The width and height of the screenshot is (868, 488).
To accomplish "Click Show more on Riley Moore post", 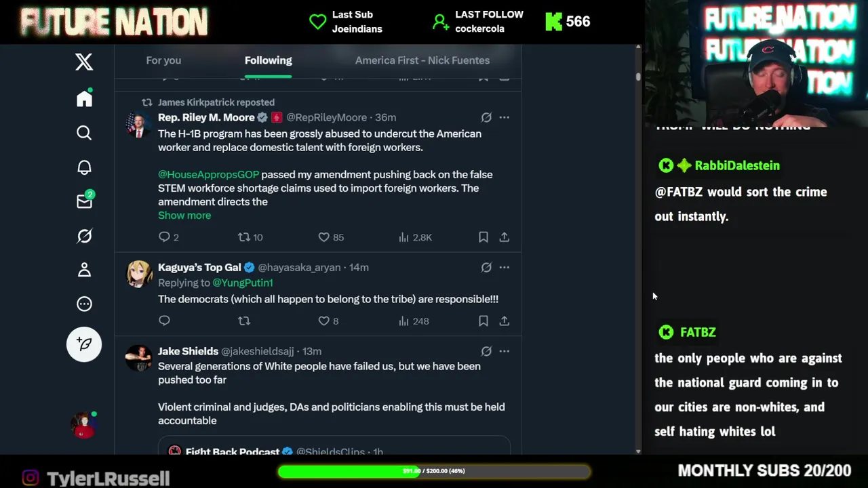I will pos(184,216).
